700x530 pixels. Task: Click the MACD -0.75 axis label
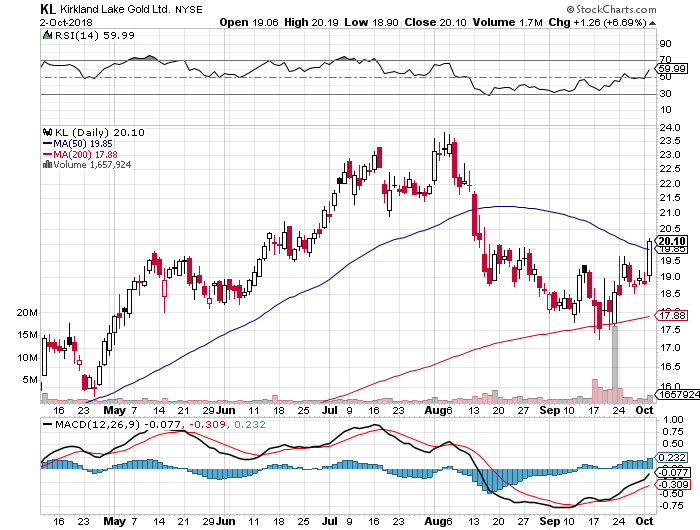point(672,506)
